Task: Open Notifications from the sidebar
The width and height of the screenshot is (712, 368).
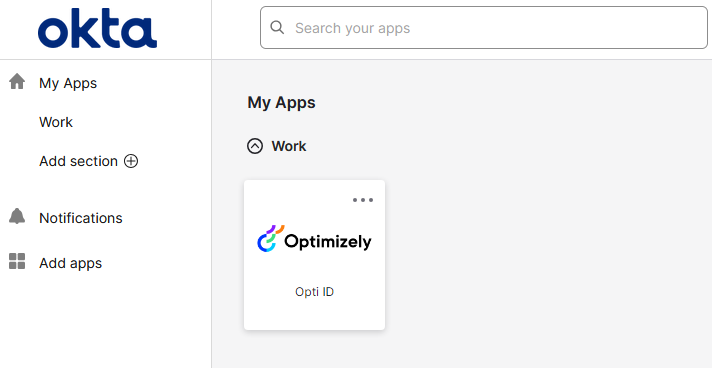Action: click(81, 218)
